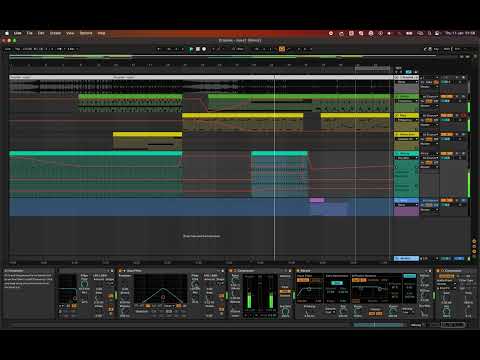Click the Stop button in the transport
The image size is (480, 360).
tap(198, 49)
